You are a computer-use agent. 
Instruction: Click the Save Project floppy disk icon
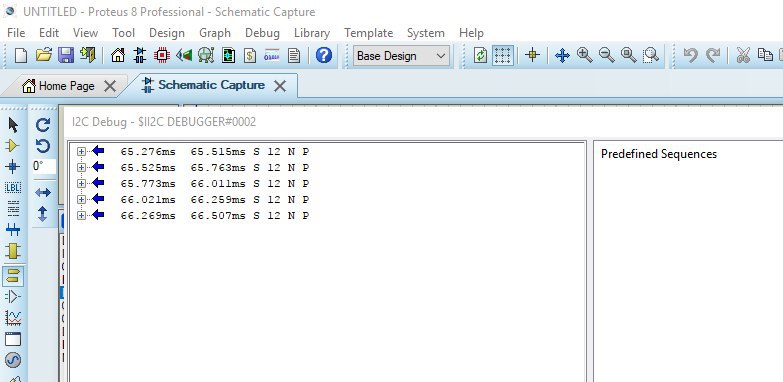tap(66, 55)
